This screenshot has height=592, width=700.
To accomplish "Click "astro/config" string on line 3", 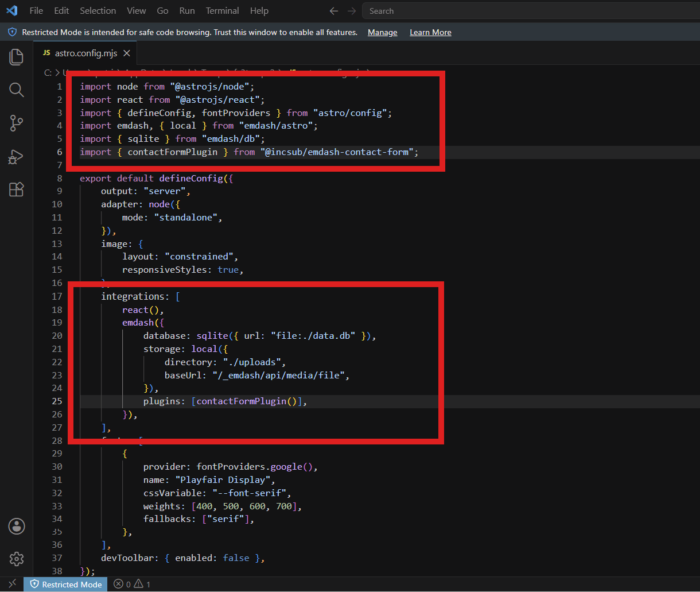I will 350,113.
